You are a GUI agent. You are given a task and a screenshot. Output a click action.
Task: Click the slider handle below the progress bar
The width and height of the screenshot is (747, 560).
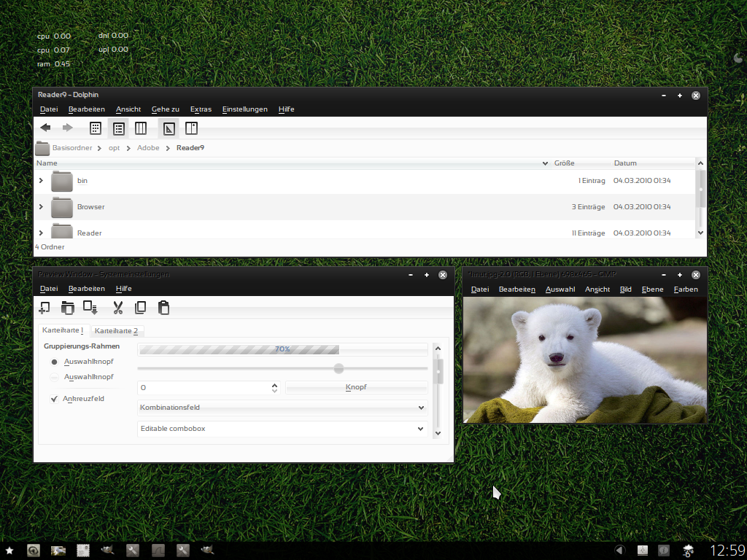tap(338, 368)
